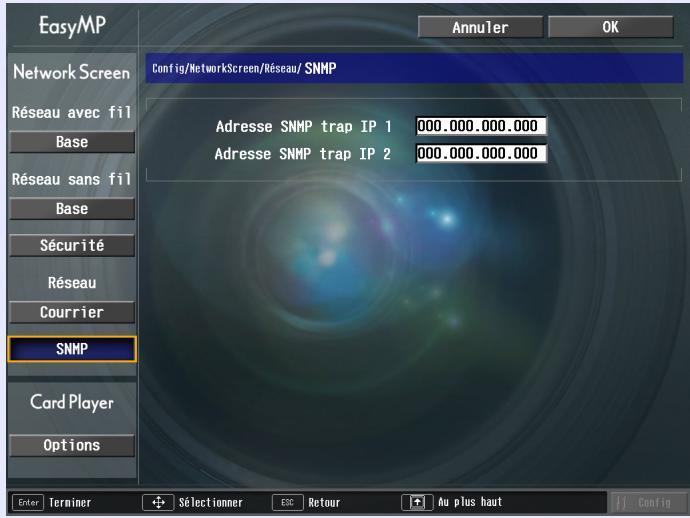
Task: Click the Adresse SNMP trap IP 2 label
Action: 303,154
